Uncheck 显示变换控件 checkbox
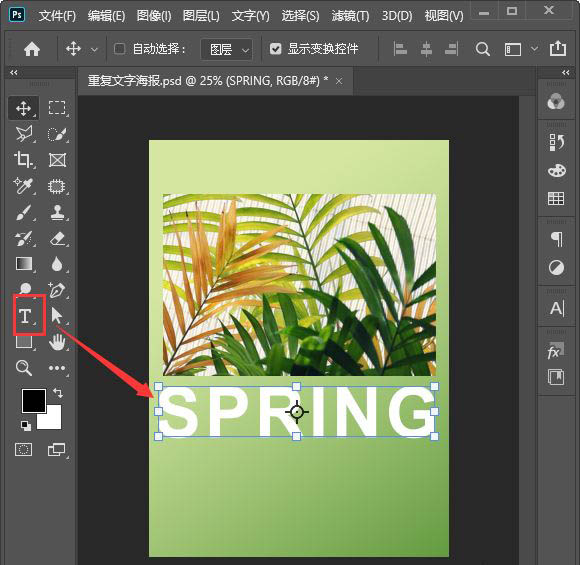This screenshot has width=580, height=565. pyautogui.click(x=276, y=49)
